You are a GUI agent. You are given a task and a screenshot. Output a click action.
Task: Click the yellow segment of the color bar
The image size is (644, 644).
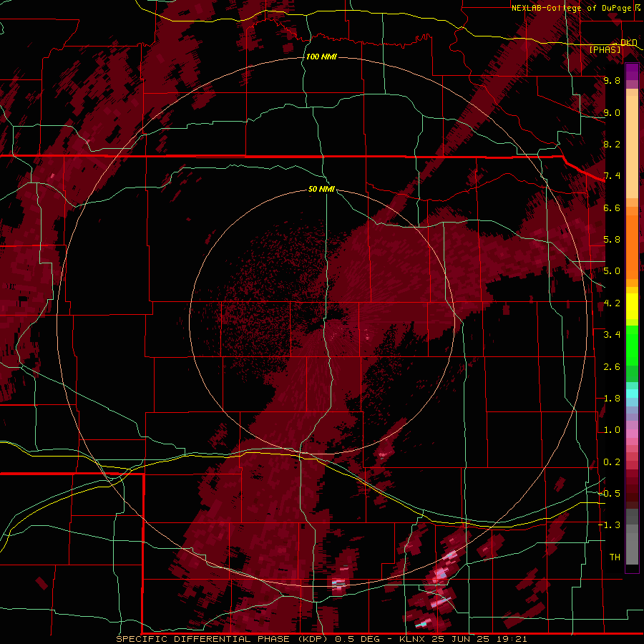coord(632,306)
